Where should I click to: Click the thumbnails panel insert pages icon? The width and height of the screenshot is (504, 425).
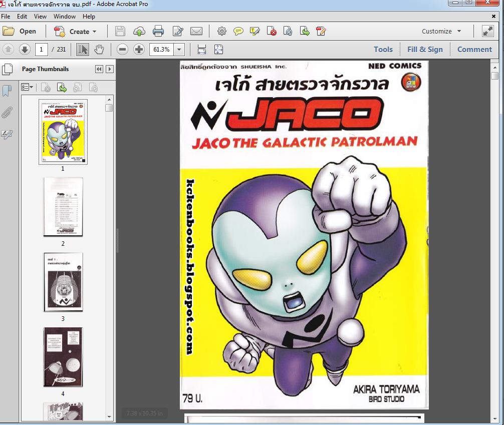point(62,88)
